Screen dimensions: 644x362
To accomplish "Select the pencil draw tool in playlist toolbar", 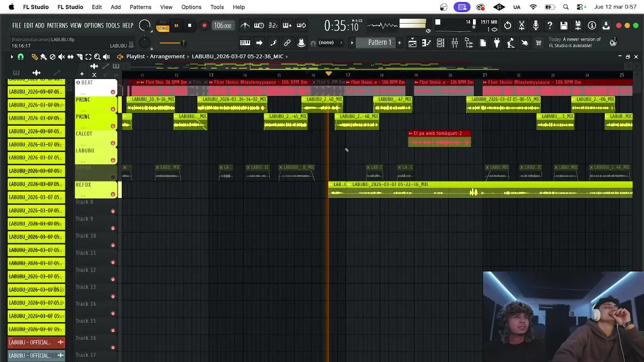I will point(34,57).
